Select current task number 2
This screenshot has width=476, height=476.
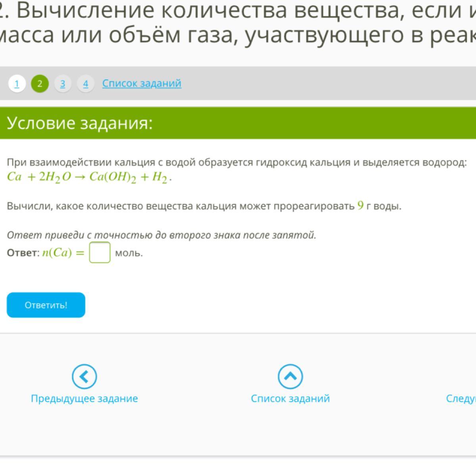(40, 84)
